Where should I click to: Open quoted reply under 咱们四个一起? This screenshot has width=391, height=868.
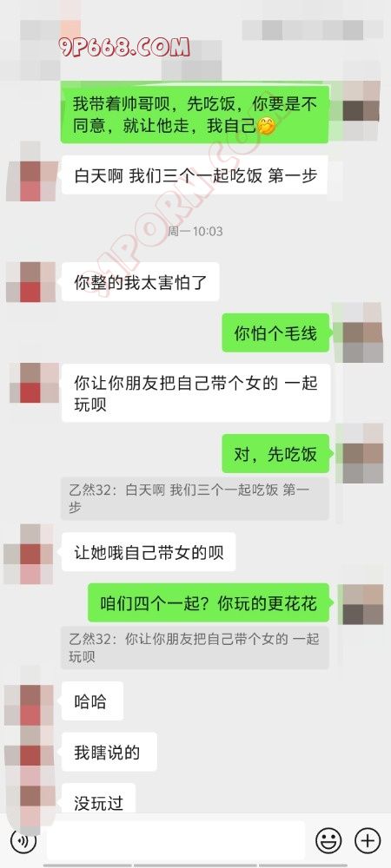195,648
